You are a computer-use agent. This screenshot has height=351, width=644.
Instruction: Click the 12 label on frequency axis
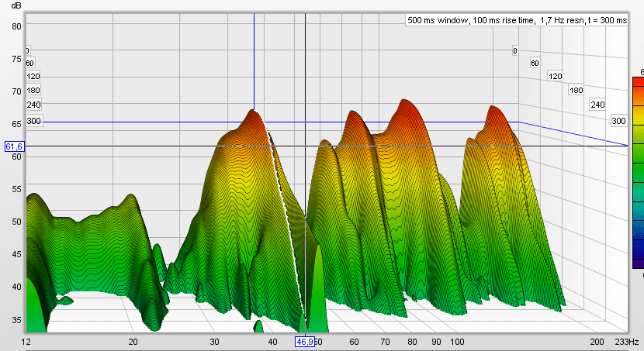click(x=26, y=342)
